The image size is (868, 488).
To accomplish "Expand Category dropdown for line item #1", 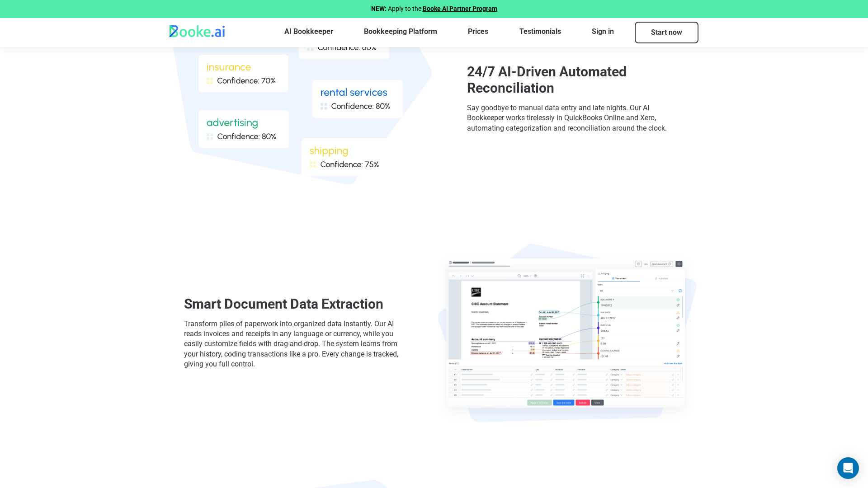I will (616, 375).
